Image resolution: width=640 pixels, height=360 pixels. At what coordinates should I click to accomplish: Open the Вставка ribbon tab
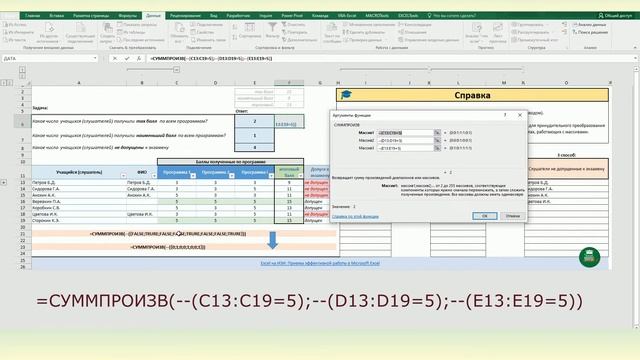pos(56,16)
